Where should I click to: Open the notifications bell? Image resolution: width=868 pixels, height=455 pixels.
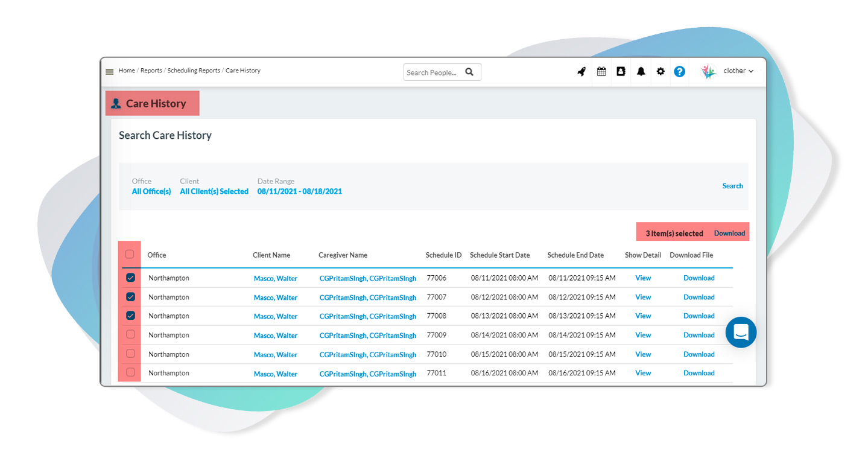641,72
